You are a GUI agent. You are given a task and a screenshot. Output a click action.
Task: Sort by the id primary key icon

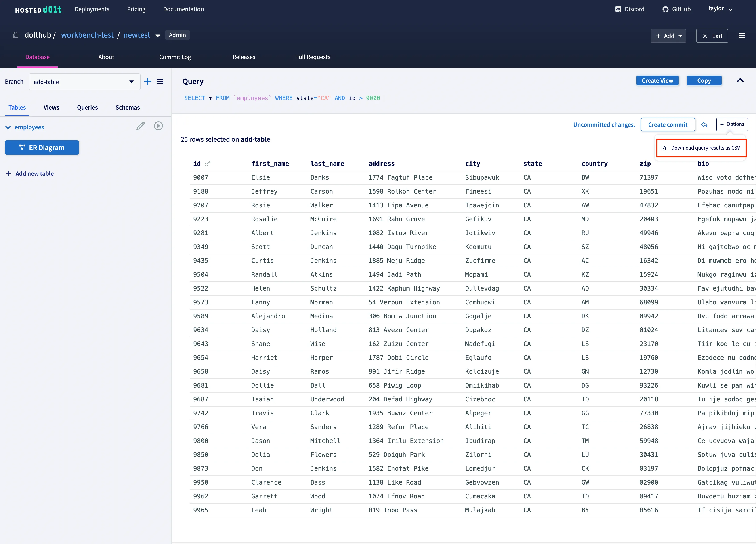click(208, 163)
